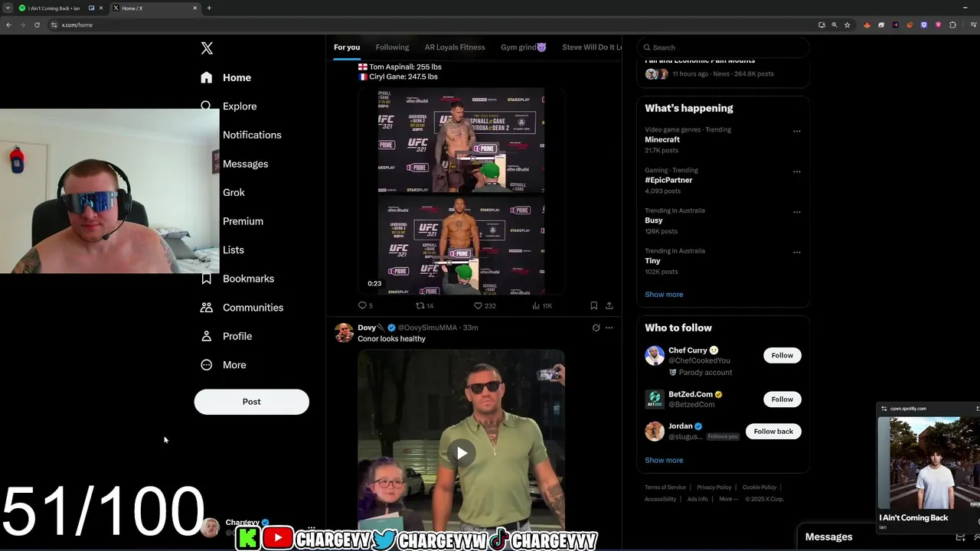Switch to AR Loyals Fitness tab

tap(455, 47)
